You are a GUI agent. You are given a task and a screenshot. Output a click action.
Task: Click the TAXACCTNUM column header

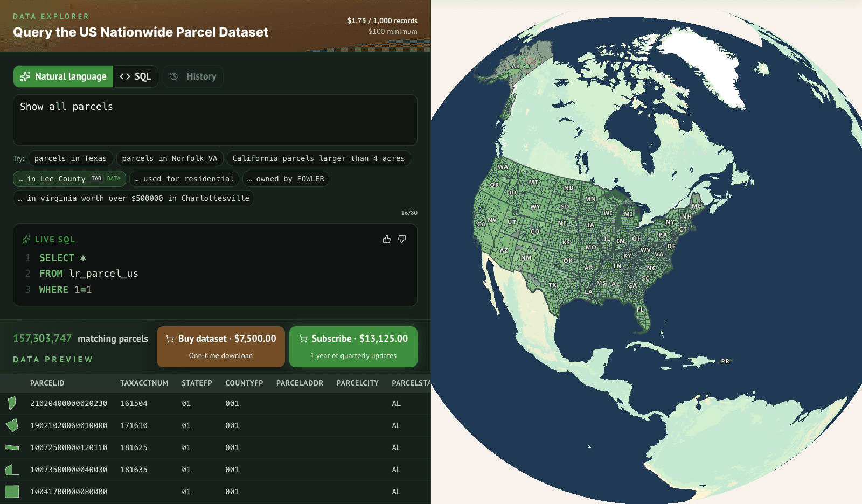point(144,383)
